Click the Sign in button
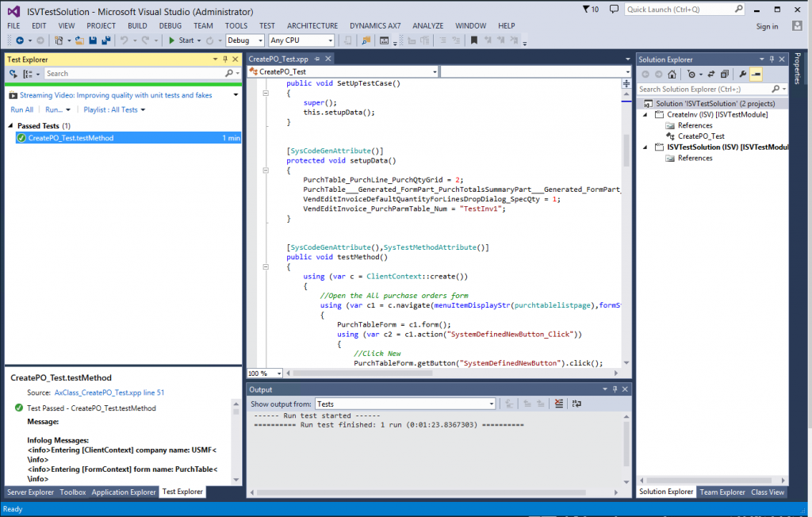The height and width of the screenshot is (517, 812). pyautogui.click(x=766, y=25)
